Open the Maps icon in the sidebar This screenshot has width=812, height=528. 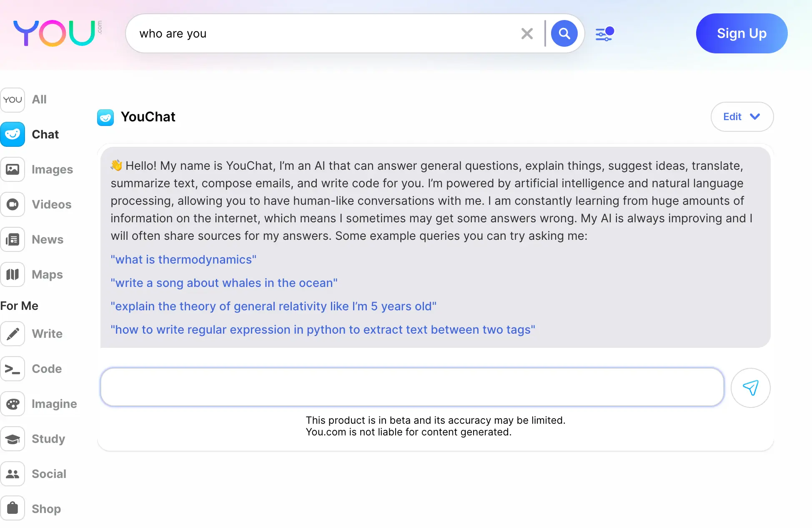13,274
